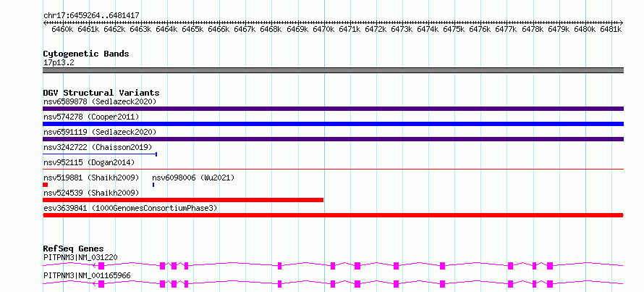
Task: Select the red esv3639841 variant bar
Action: pyautogui.click(x=333, y=215)
